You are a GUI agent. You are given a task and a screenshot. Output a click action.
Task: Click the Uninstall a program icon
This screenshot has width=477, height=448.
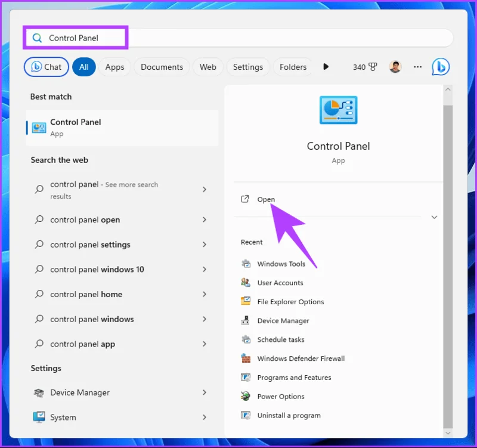246,415
